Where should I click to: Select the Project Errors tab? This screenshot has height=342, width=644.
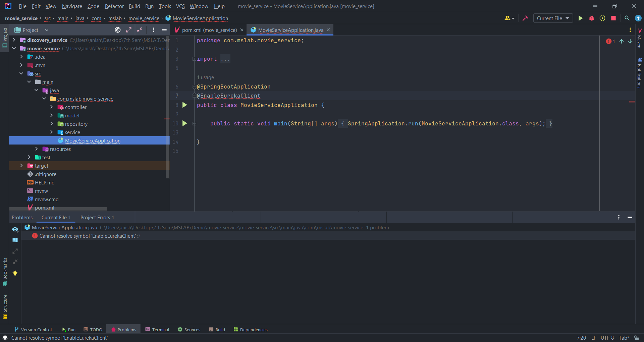[x=95, y=218]
